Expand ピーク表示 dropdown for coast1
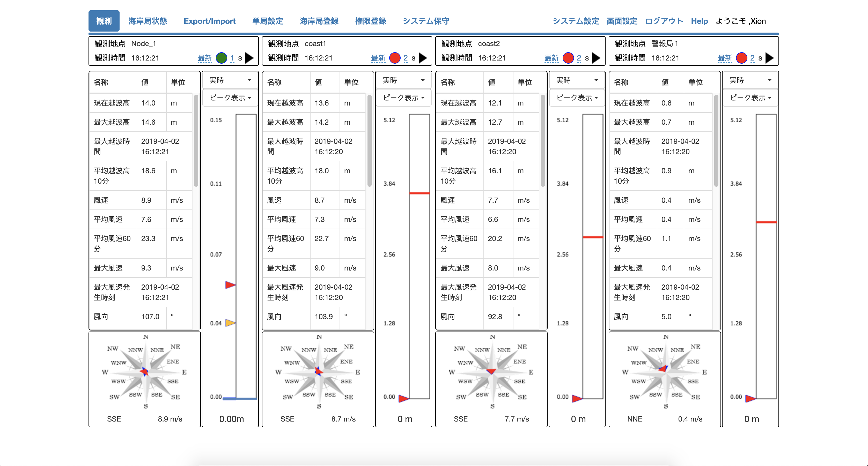Viewport: 868px width, 466px height. tap(403, 98)
